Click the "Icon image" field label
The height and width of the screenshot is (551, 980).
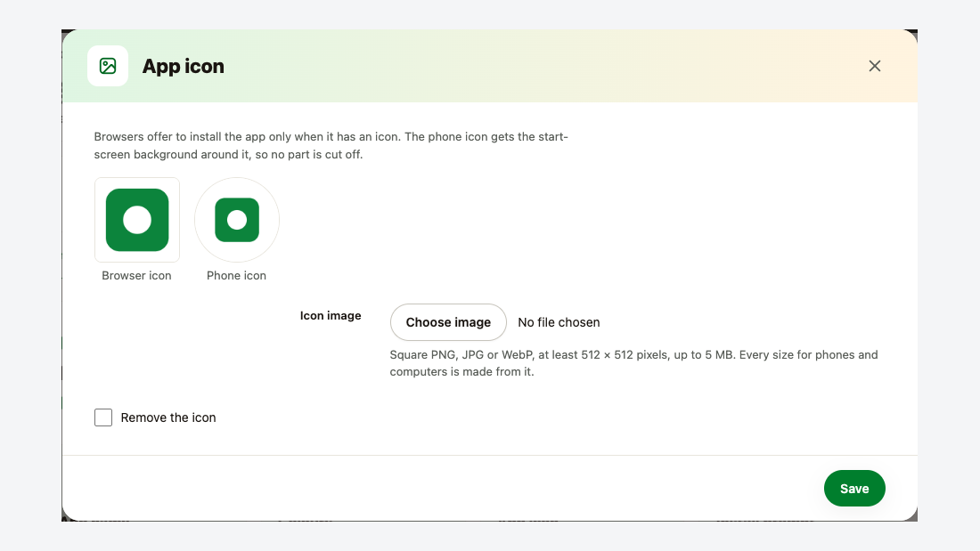point(331,315)
